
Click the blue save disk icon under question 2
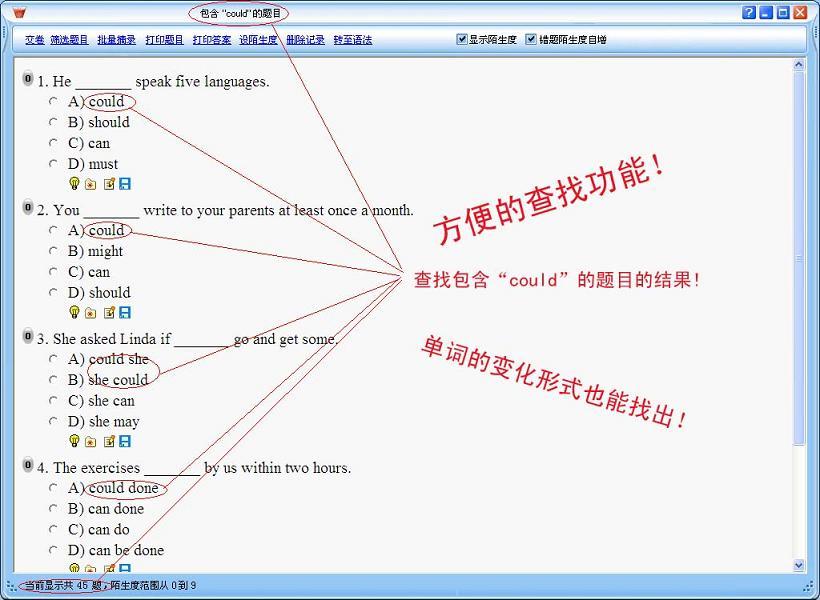pyautogui.click(x=126, y=313)
